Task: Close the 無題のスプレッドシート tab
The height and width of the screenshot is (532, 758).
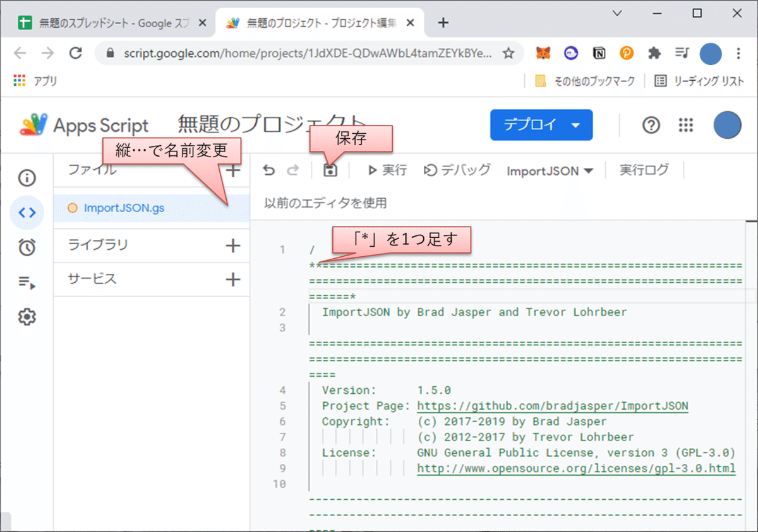Action: (x=202, y=23)
